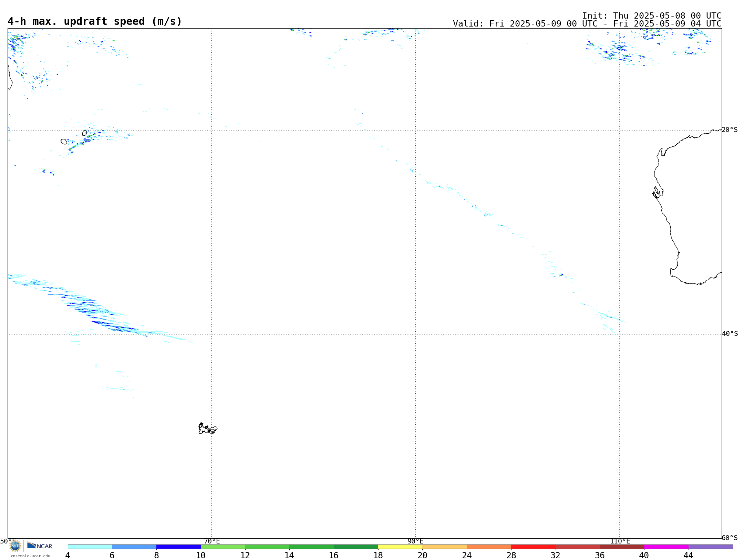Click the purple 44+ colorbar swatch
This screenshot has height=560, width=744.
711,547
